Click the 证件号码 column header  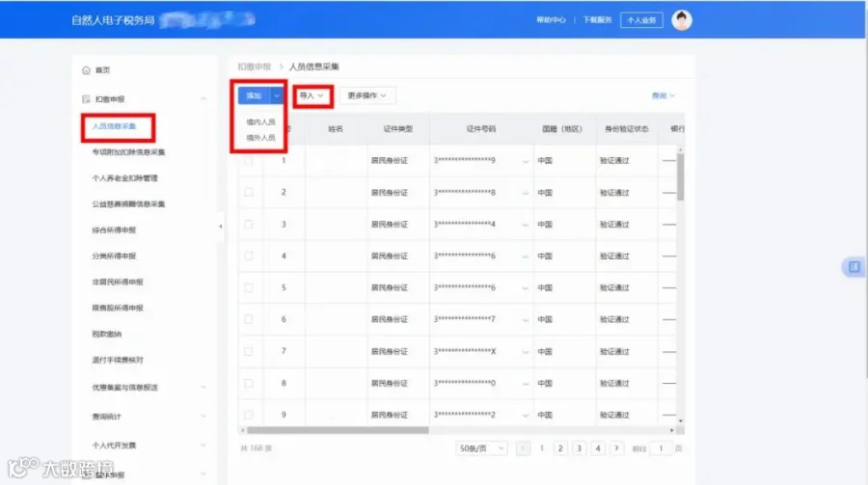point(481,129)
